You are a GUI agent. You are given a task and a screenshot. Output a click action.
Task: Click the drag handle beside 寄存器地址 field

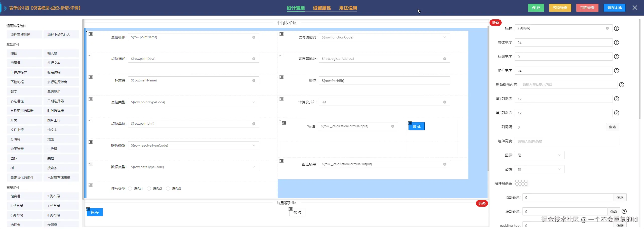click(281, 56)
